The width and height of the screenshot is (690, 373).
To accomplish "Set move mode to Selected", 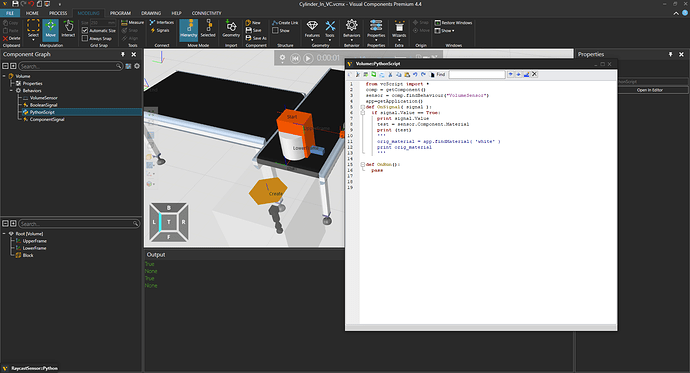I will [x=208, y=29].
